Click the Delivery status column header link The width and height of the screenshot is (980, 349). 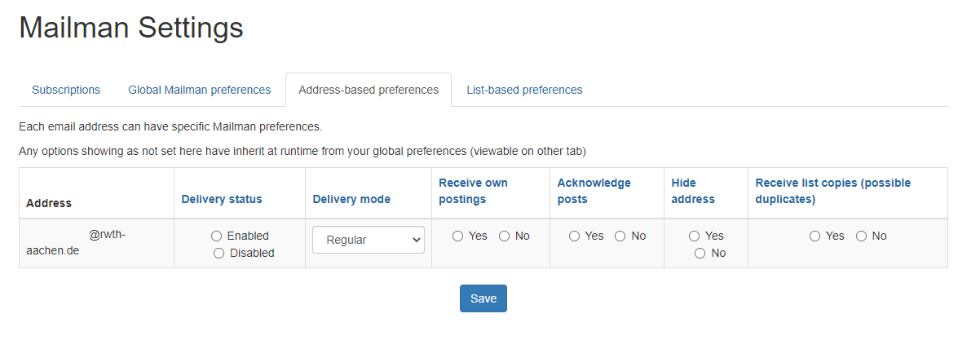click(222, 199)
